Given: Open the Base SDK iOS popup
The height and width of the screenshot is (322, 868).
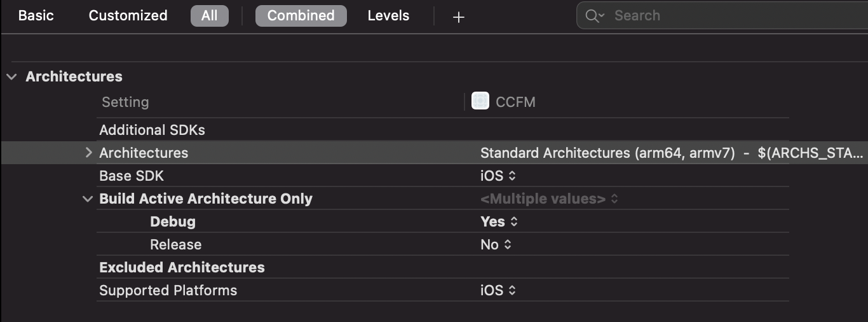Looking at the screenshot, I should (498, 176).
